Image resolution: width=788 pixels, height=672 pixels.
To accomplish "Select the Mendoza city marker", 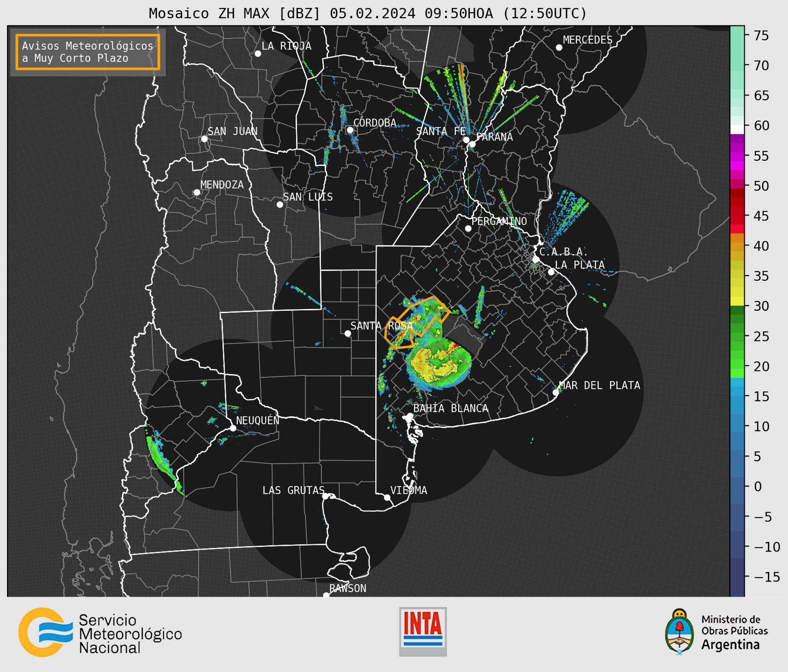I will (197, 193).
